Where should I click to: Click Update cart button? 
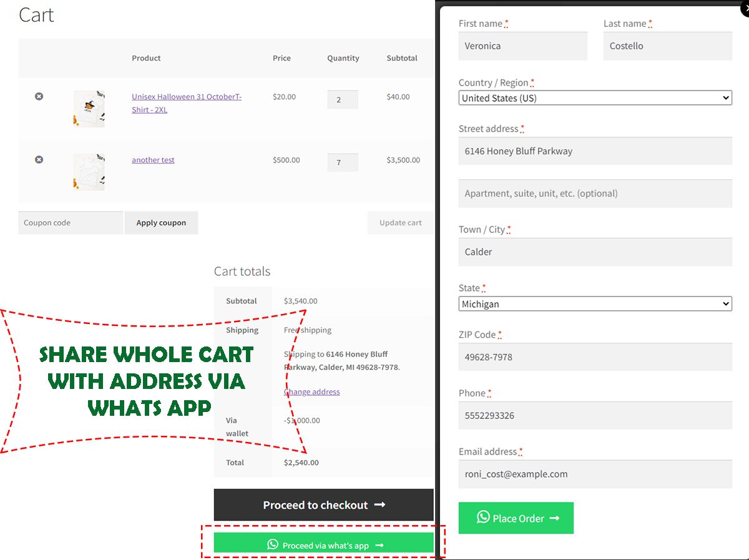[x=400, y=223]
